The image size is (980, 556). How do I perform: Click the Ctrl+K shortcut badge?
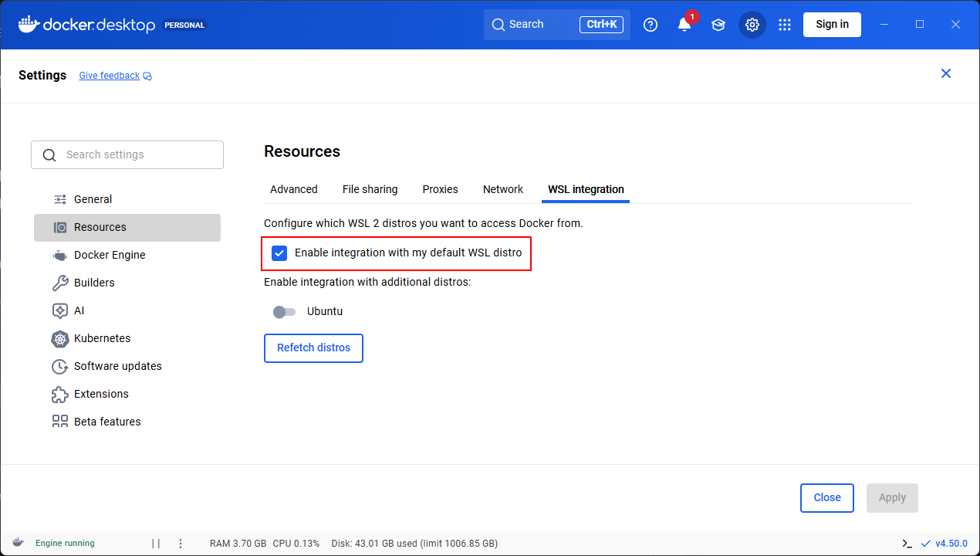[x=602, y=25]
